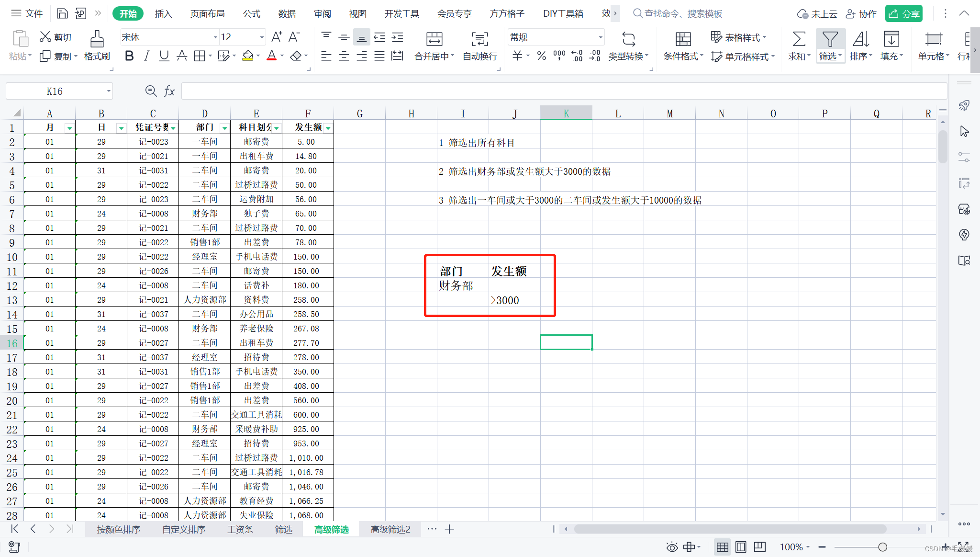Switch to page layout view in status bar
The height and width of the screenshot is (557, 980).
tap(741, 547)
